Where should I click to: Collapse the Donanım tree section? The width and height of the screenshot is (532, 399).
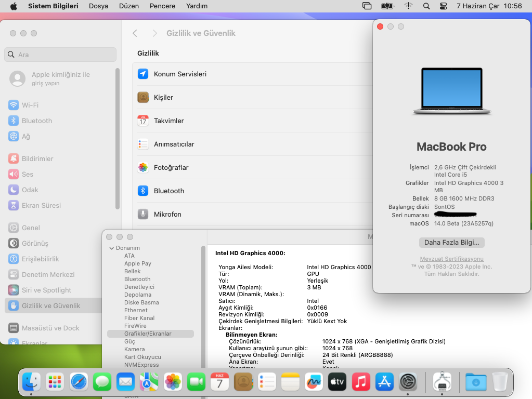coord(112,248)
